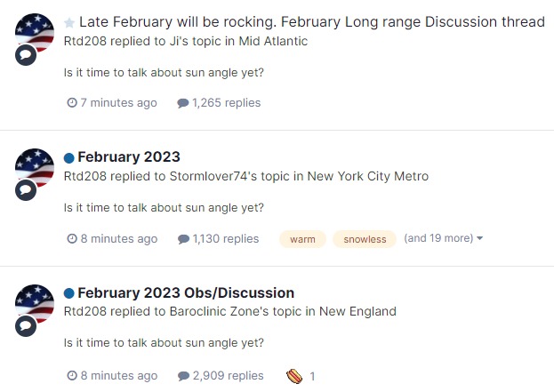Image resolution: width=554 pixels, height=392 pixels.
Task: Click the Rtd208 avatar on the first post
Action: coord(35,33)
